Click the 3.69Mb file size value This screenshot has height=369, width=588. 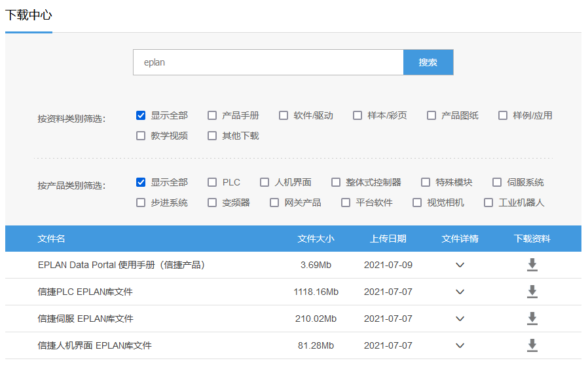point(316,265)
